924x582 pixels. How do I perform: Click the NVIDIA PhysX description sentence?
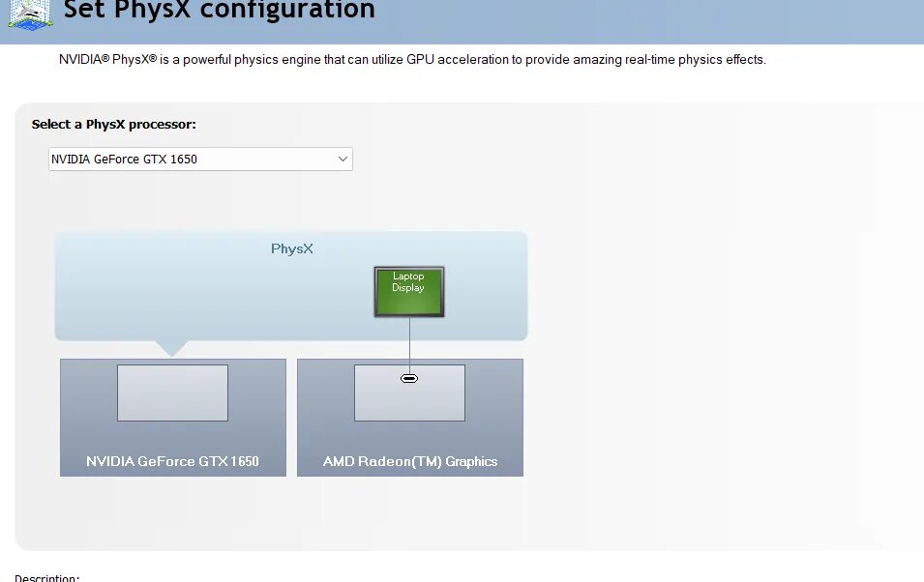tap(412, 60)
